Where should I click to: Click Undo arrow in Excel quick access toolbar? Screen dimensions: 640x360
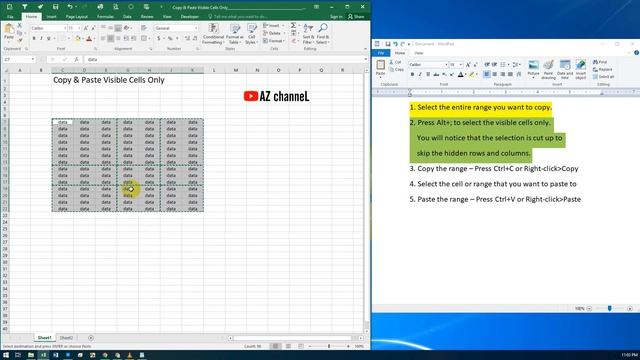[70, 7]
